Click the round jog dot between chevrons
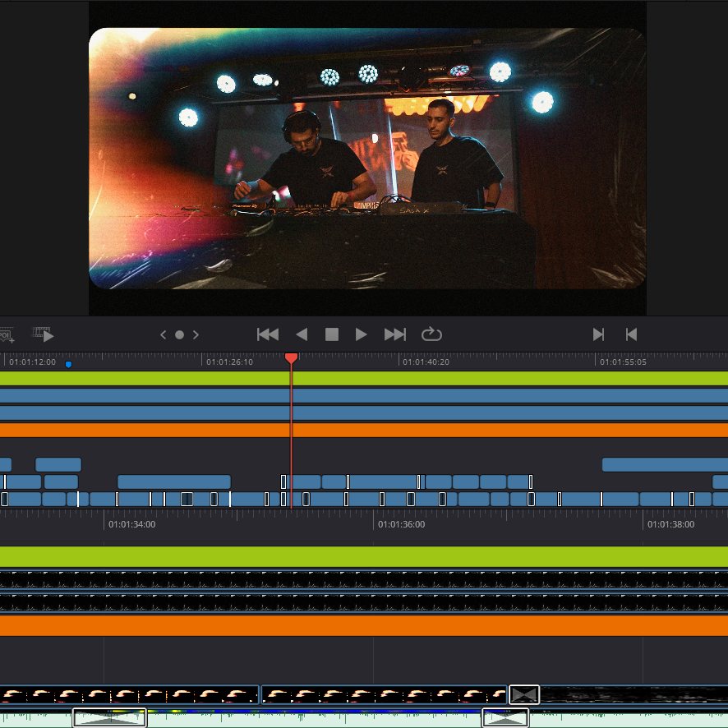This screenshot has height=728, width=728. click(180, 334)
